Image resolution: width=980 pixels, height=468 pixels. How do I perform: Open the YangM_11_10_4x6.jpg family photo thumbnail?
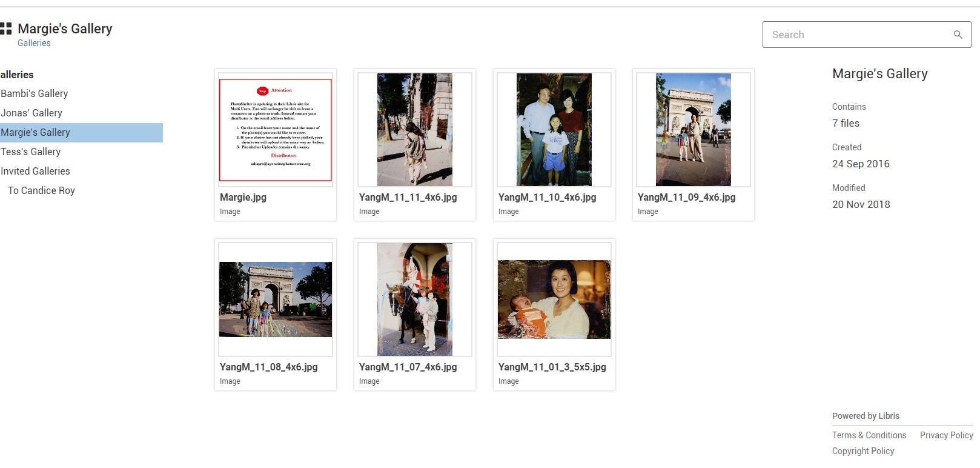point(554,130)
